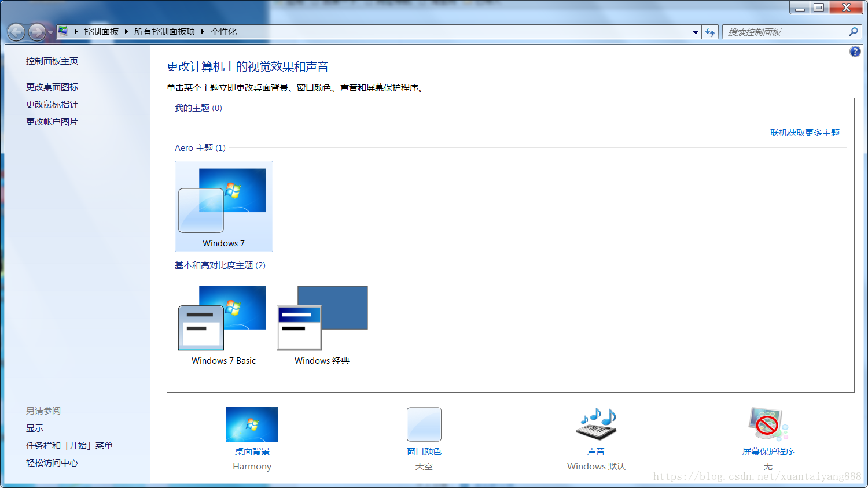Image resolution: width=868 pixels, height=488 pixels.
Task: Click the 声音 music notes icon
Action: coord(596,424)
